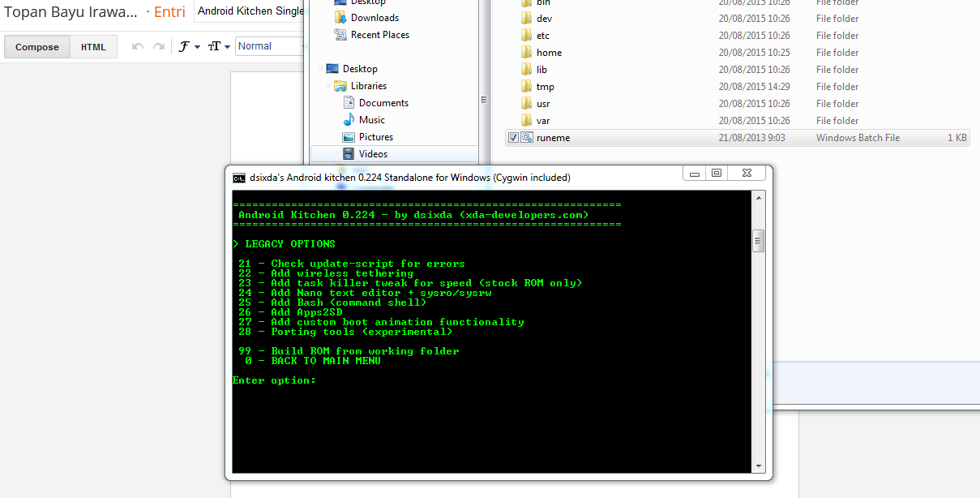Click option 99 Build ROM from working folder
980x498 pixels.
(349, 351)
